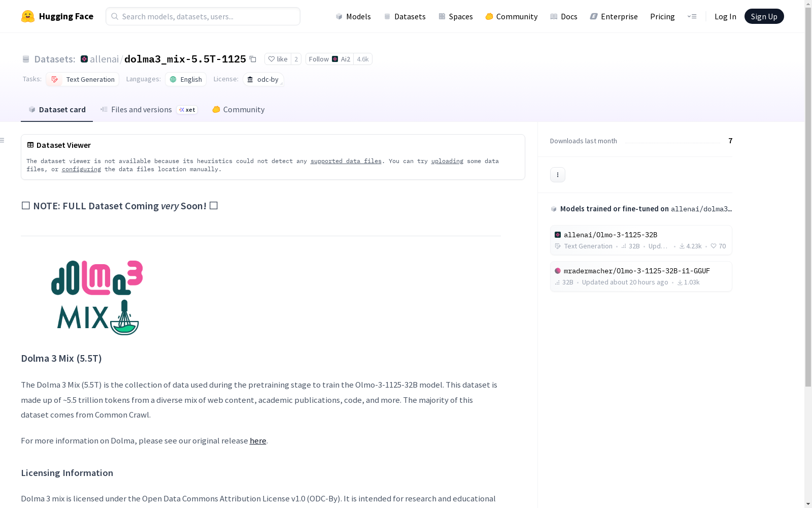Open the Files and versions tab

click(x=149, y=110)
